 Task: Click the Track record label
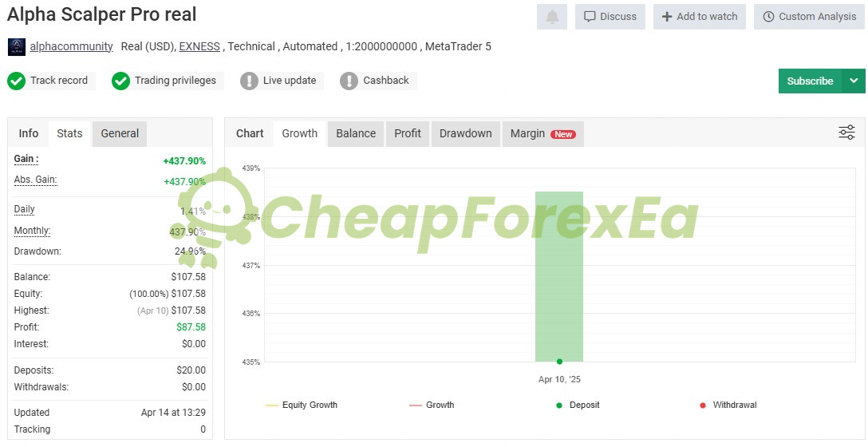(x=59, y=81)
